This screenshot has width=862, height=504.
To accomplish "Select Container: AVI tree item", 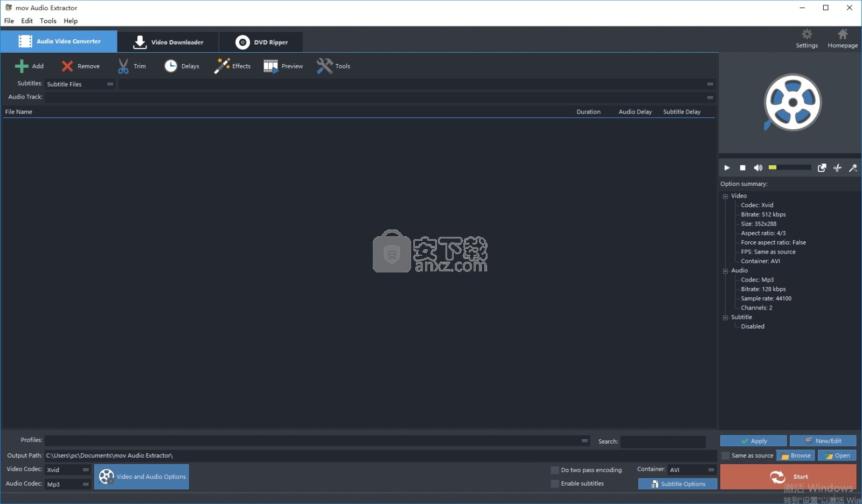I will coord(760,261).
